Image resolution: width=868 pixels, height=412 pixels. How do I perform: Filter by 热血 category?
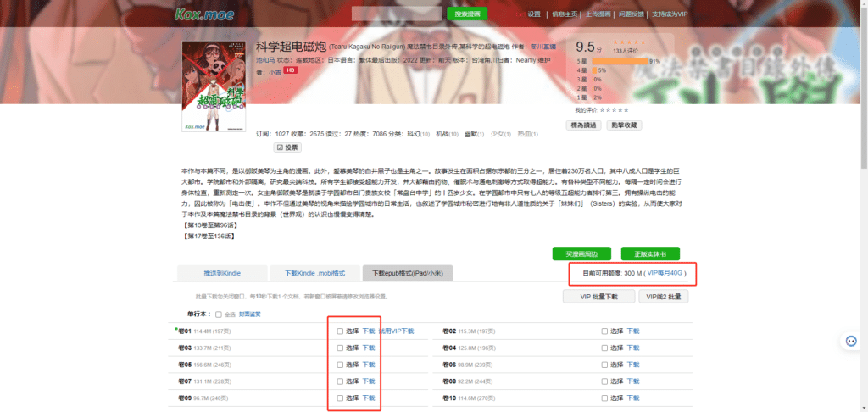pyautogui.click(x=524, y=134)
